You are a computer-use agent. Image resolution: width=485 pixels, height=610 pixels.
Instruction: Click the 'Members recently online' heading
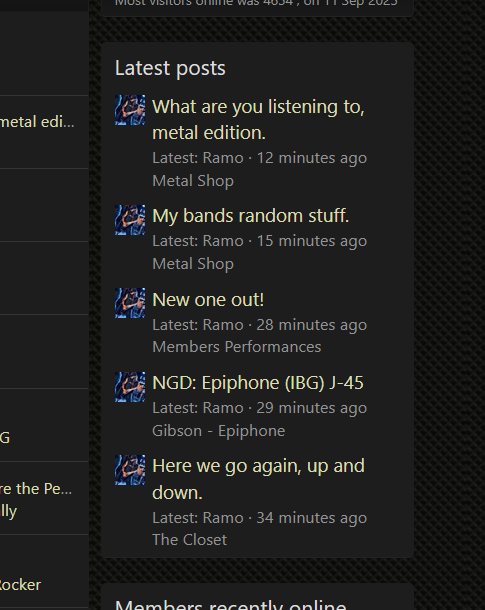[x=231, y=605]
